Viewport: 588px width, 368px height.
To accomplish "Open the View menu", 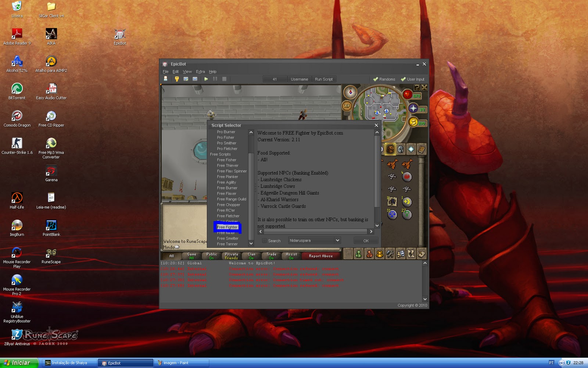I will [x=187, y=71].
